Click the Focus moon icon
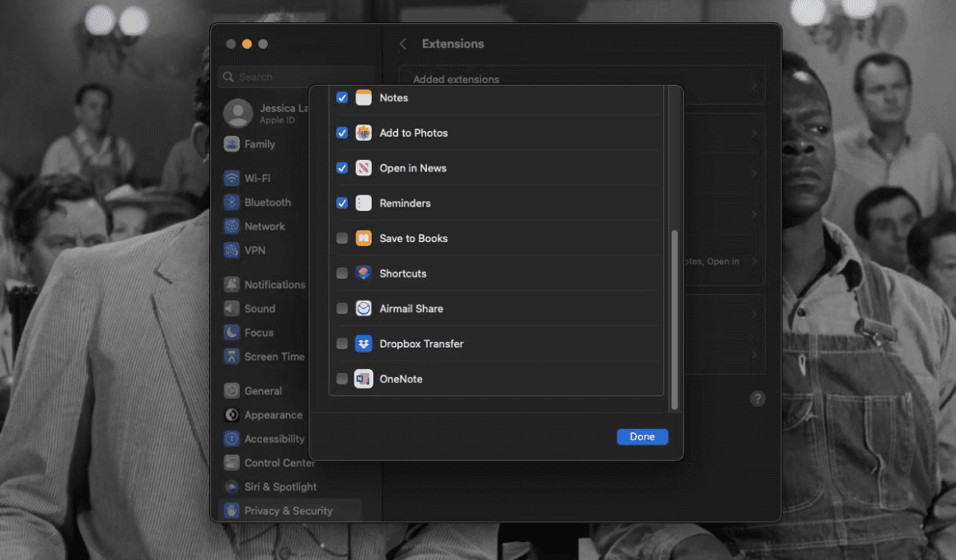 232,332
